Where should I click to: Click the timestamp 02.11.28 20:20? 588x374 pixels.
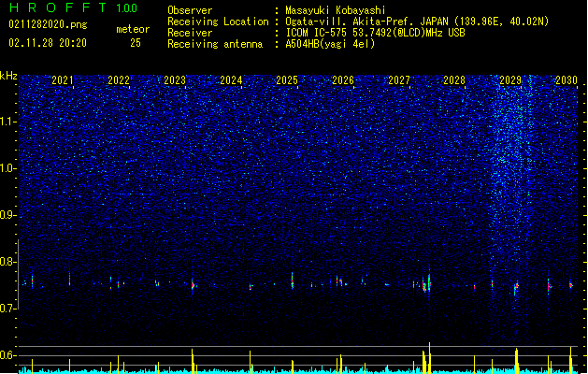pyautogui.click(x=48, y=43)
